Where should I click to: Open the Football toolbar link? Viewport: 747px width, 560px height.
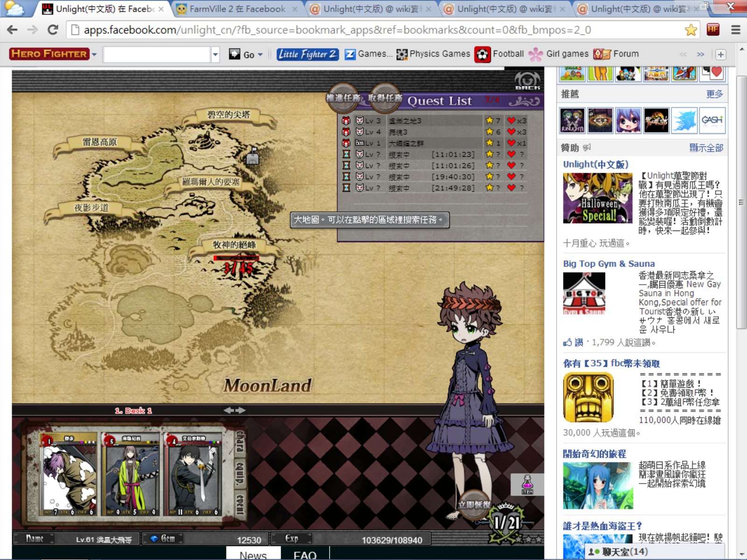pyautogui.click(x=500, y=54)
